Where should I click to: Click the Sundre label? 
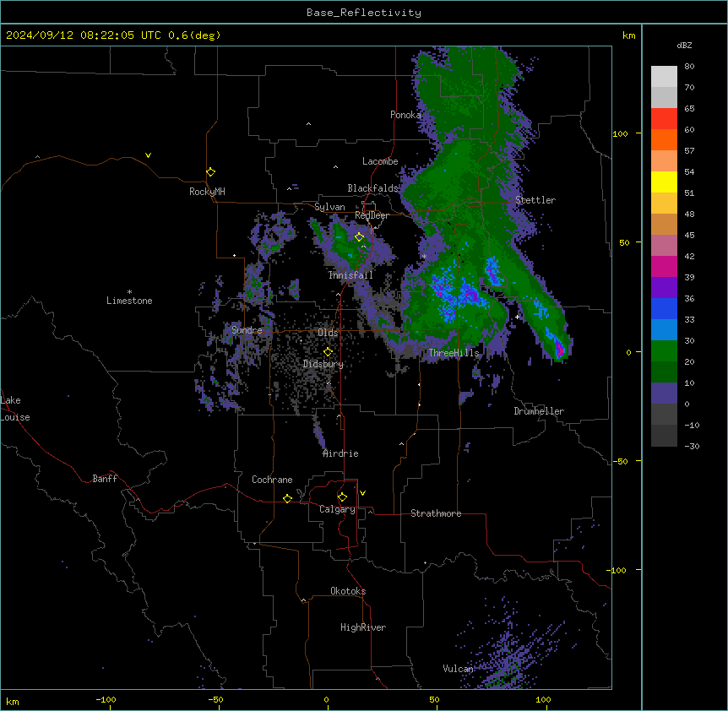pos(247,330)
